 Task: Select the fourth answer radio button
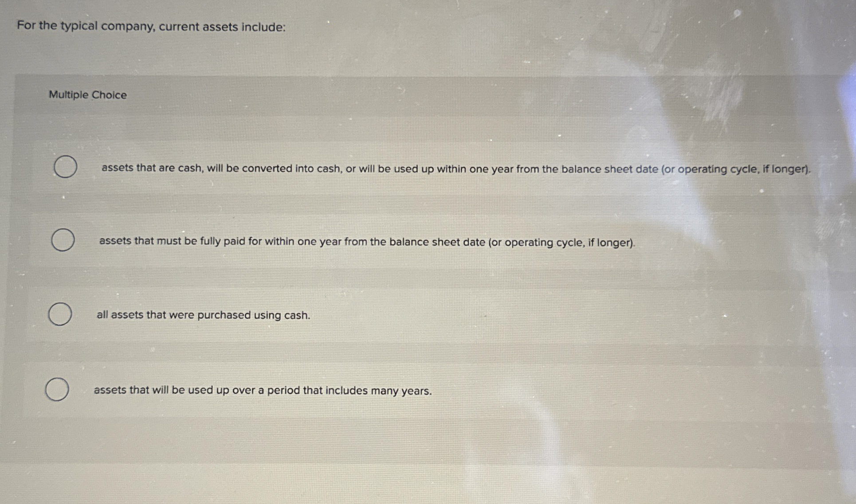click(57, 389)
